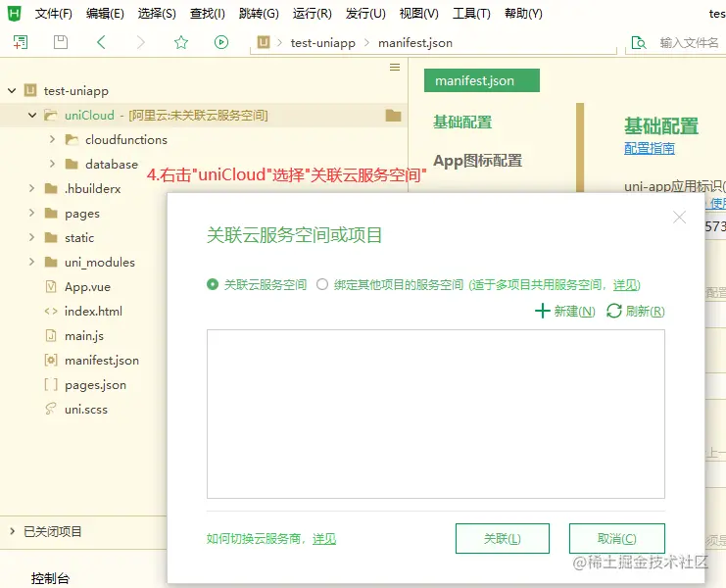The image size is (726, 588).
Task: Click the project icon in breadcrumb bar
Action: (x=264, y=42)
